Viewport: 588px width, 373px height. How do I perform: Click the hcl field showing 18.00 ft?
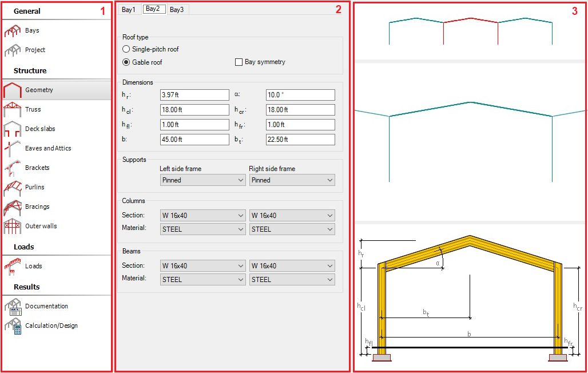pyautogui.click(x=194, y=110)
